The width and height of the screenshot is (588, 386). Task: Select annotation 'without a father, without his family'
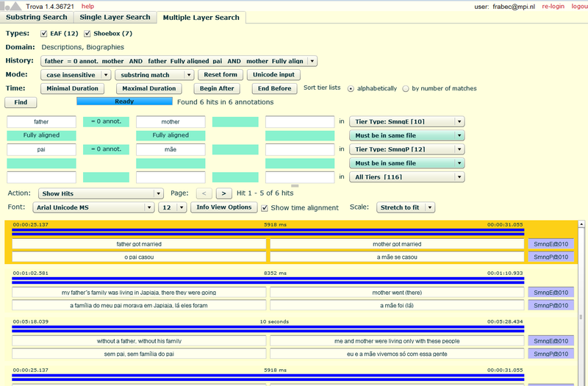coord(139,341)
